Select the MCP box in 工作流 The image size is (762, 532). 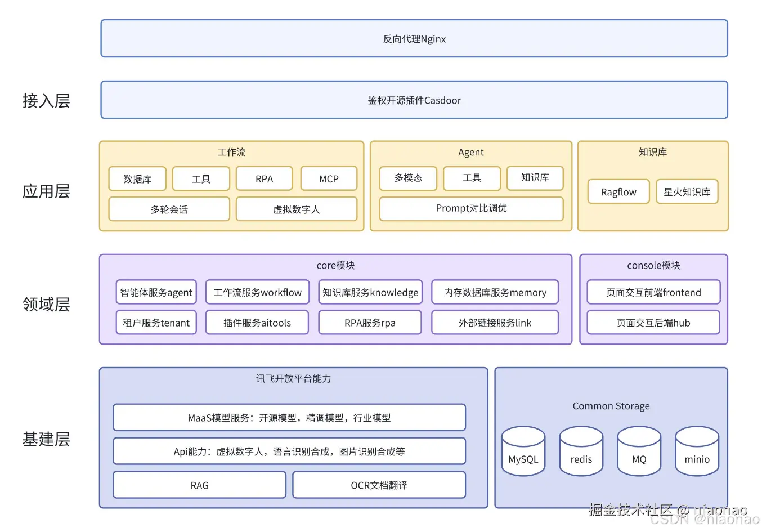(329, 178)
